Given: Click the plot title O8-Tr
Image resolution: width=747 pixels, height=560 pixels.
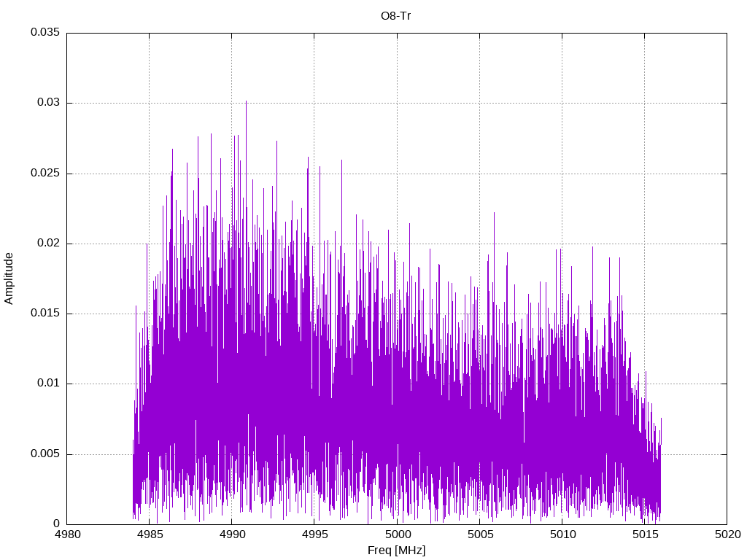Looking at the screenshot, I should pos(395,16).
